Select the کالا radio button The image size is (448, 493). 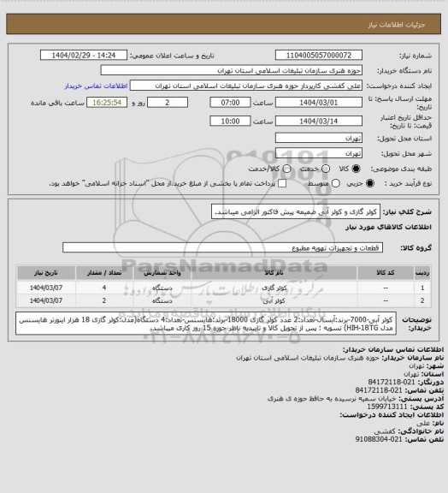(356, 169)
